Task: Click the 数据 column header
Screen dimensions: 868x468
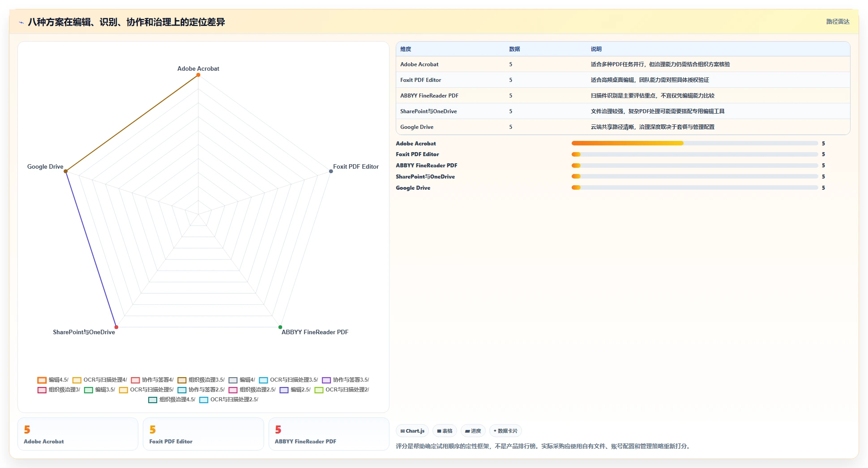Action: (514, 49)
